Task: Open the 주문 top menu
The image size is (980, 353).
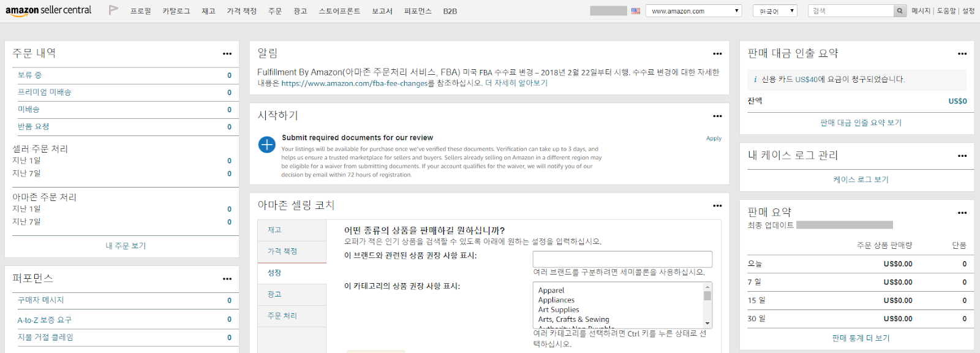Action: [275, 11]
